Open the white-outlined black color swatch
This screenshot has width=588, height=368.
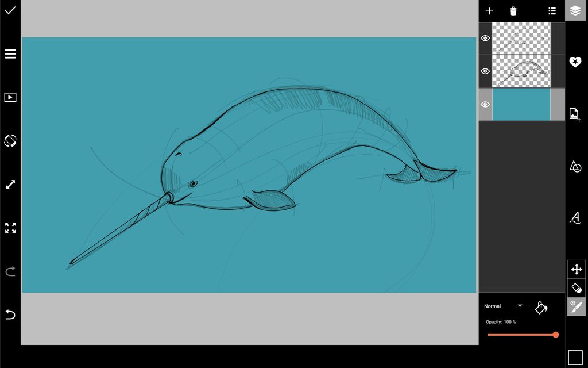point(575,357)
